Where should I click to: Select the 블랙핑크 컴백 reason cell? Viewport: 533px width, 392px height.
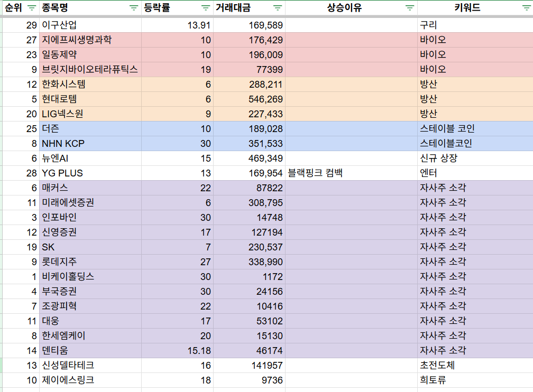pyautogui.click(x=351, y=173)
